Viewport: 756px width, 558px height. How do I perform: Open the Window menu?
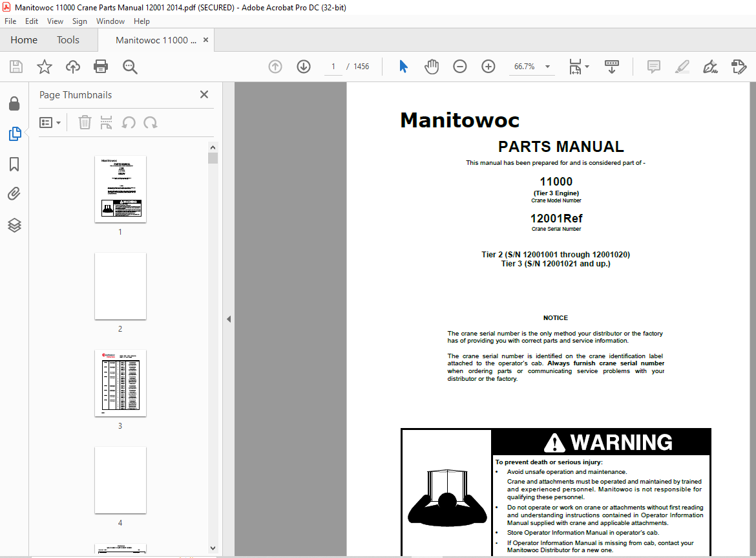(110, 21)
